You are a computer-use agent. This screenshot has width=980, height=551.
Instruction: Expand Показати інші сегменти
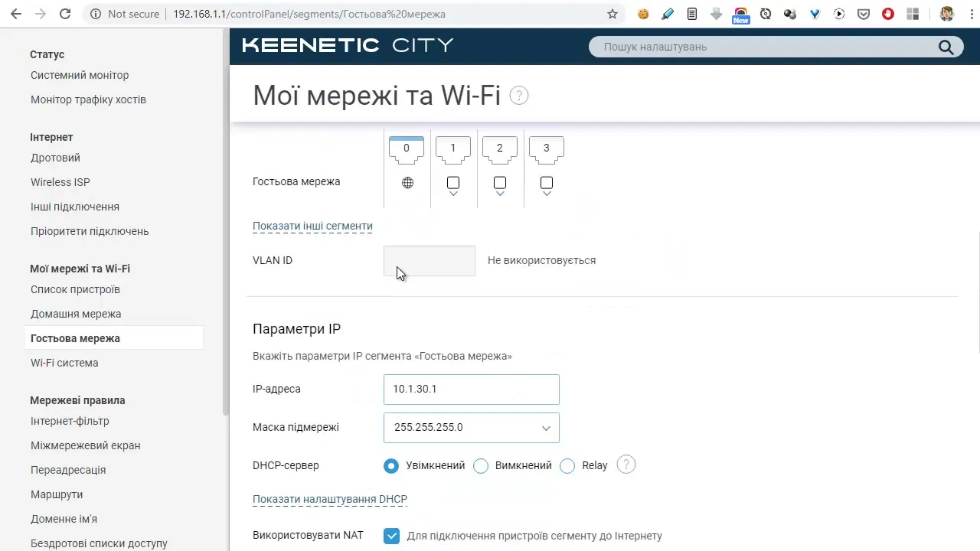pos(312,226)
